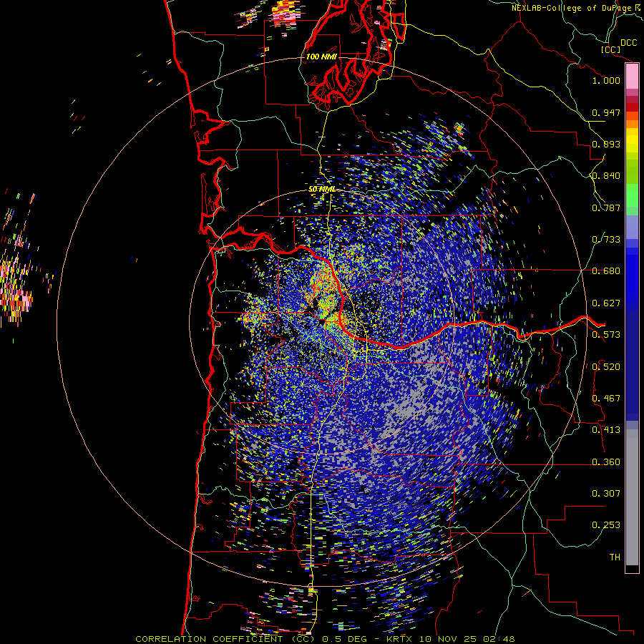Click the 0.5 DEG elevation text

tap(344, 639)
